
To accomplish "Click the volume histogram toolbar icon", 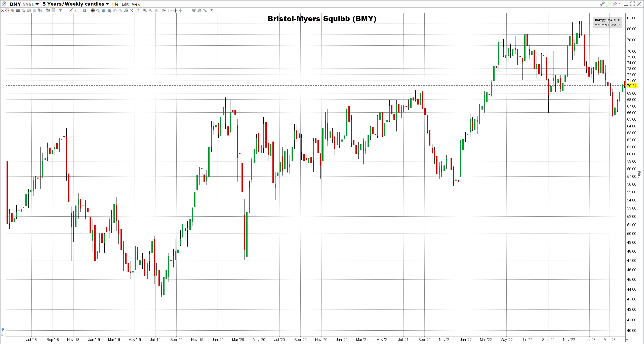I will point(126,10).
